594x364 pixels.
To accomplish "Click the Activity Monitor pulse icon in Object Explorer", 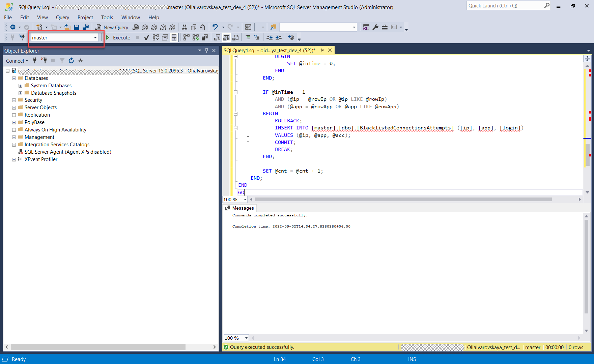I will [80, 61].
